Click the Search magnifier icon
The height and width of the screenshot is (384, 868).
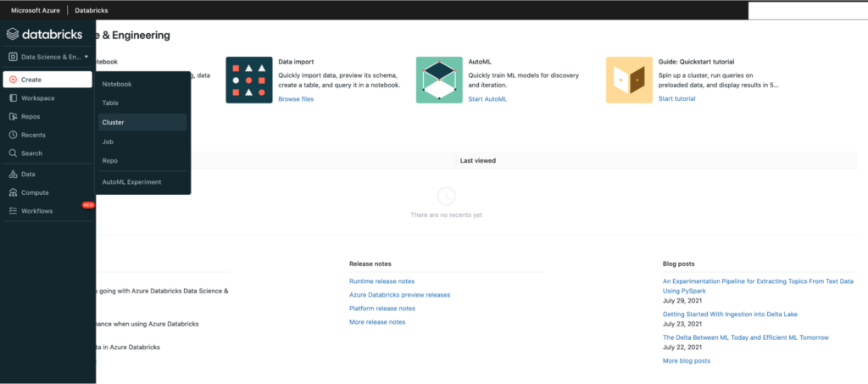coord(13,153)
